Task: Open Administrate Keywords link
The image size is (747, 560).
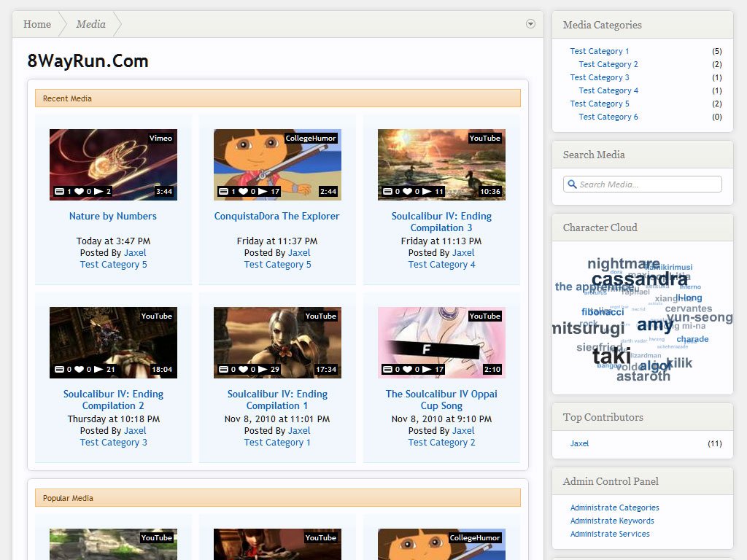Action: point(612,521)
